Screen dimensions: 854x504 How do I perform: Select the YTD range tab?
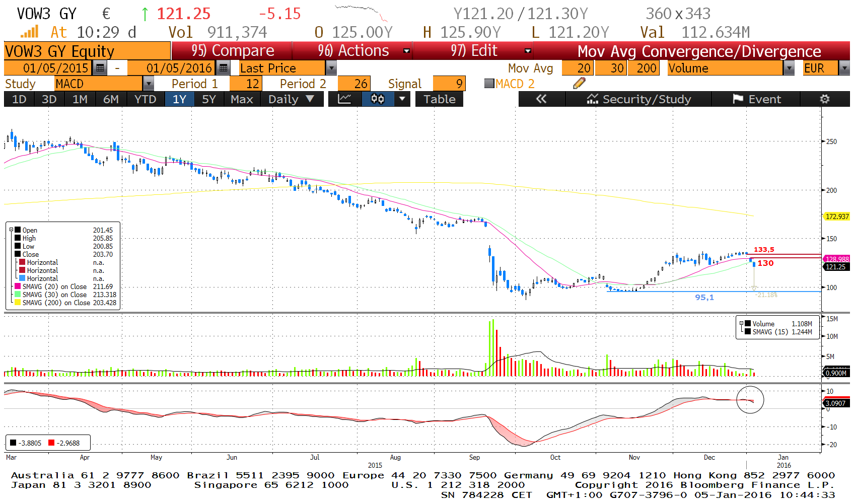(146, 99)
